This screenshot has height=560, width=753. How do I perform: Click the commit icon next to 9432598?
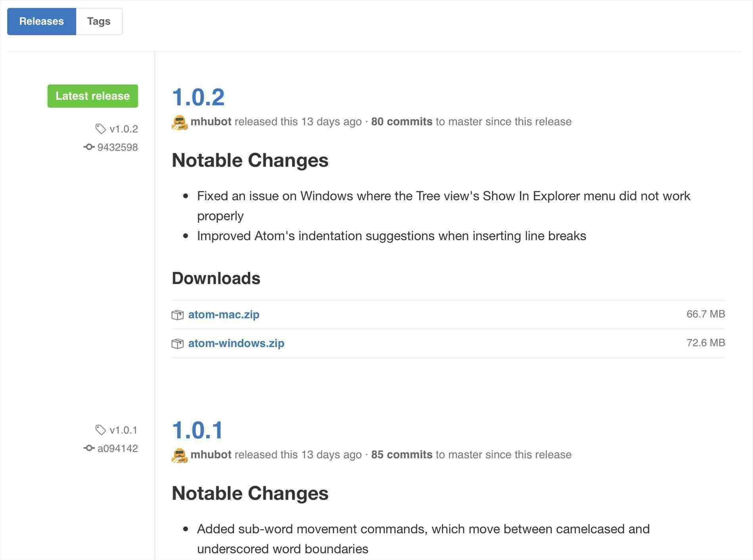click(89, 147)
